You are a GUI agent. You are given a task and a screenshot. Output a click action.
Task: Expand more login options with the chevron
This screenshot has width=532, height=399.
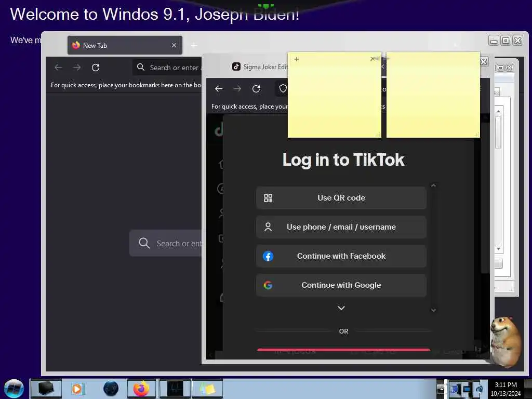point(341,308)
